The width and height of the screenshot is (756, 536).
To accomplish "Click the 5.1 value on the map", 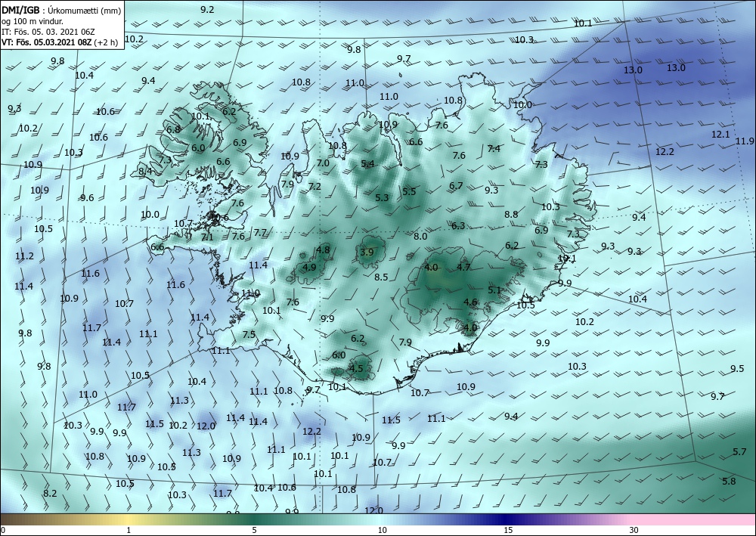I will (494, 290).
